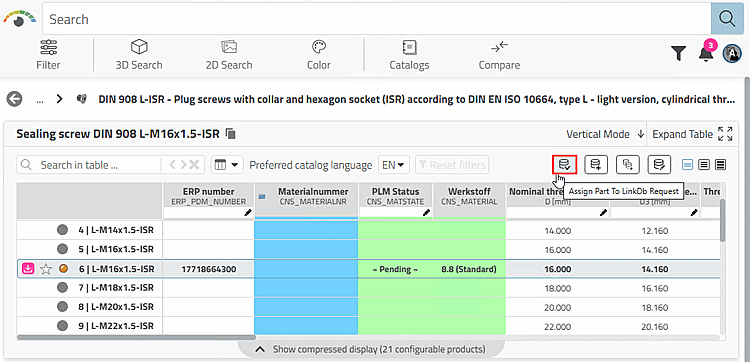Select the medium row density icon
This screenshot has width=750, height=362.
pyautogui.click(x=704, y=165)
